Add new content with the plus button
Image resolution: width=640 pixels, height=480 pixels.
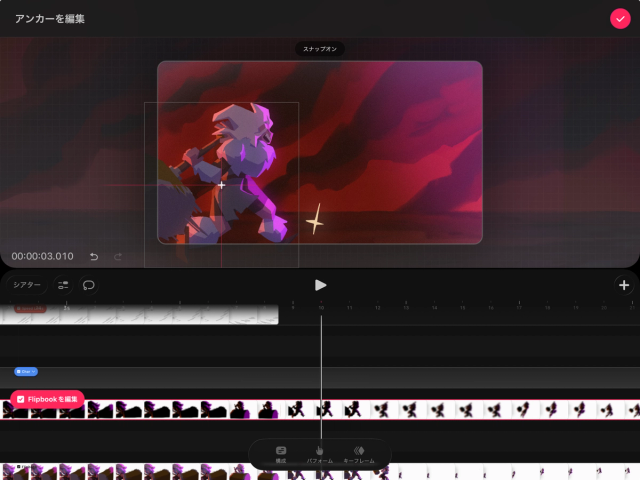click(x=624, y=285)
